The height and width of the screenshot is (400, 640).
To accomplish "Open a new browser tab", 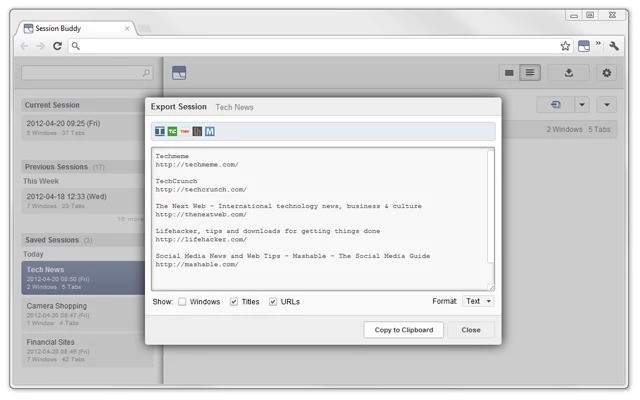I will click(x=144, y=29).
